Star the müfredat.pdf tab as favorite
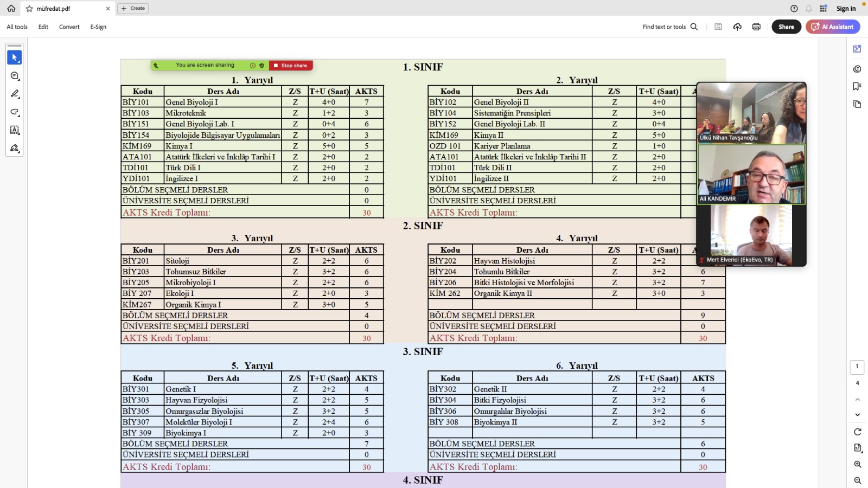Image resolution: width=868 pixels, height=488 pixels. [29, 9]
